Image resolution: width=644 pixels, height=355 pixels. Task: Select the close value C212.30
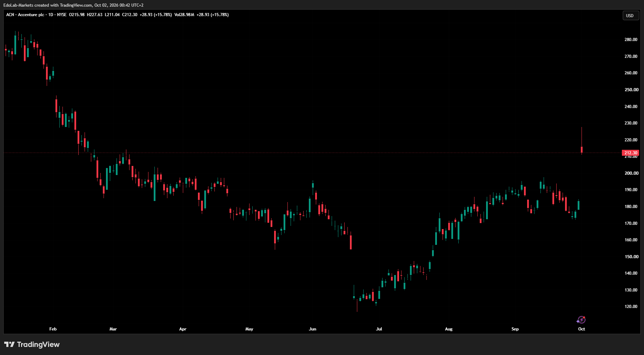click(x=130, y=15)
